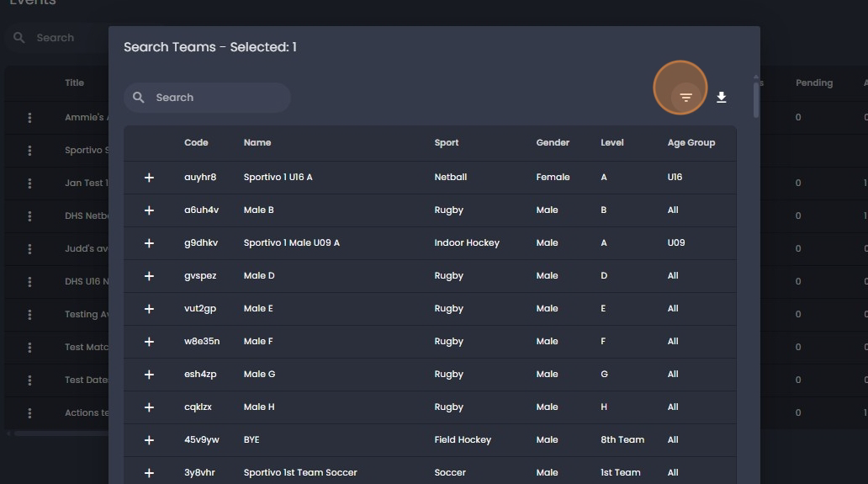Sort teams by Level column header
868x484 pixels.
[612, 142]
